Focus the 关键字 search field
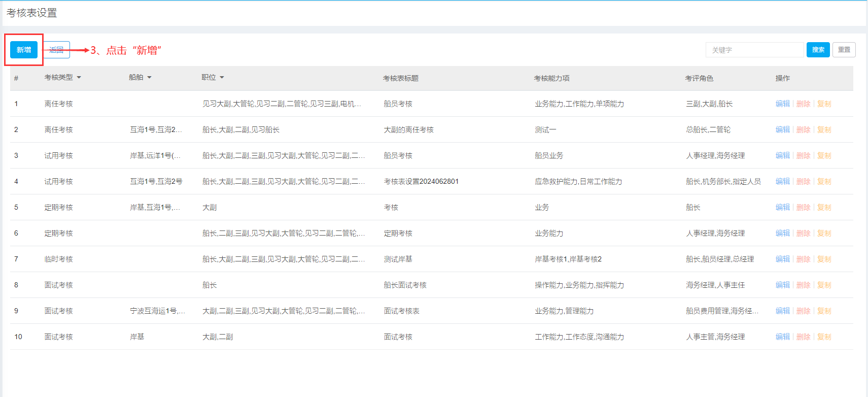868x397 pixels. [754, 50]
